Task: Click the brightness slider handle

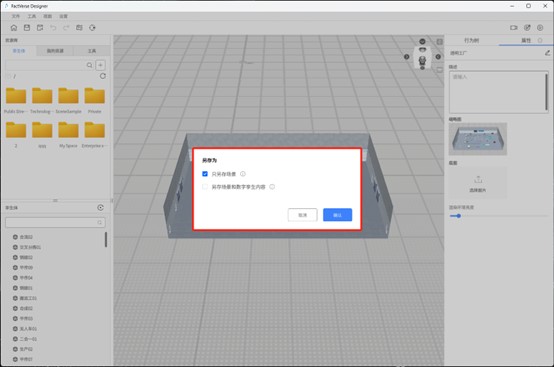Action: [x=458, y=216]
